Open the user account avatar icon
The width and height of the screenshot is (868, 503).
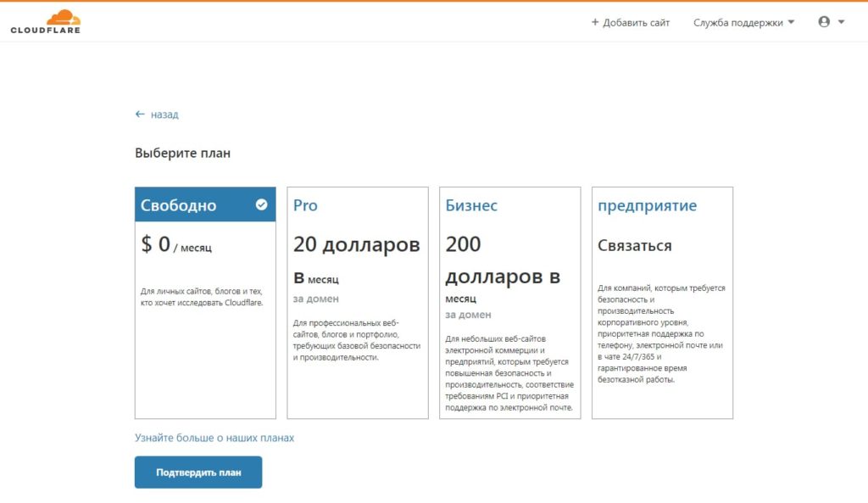(x=824, y=21)
